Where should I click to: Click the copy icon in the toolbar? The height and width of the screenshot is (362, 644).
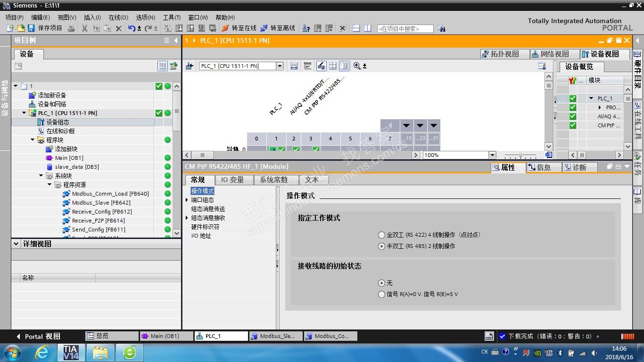point(96,28)
